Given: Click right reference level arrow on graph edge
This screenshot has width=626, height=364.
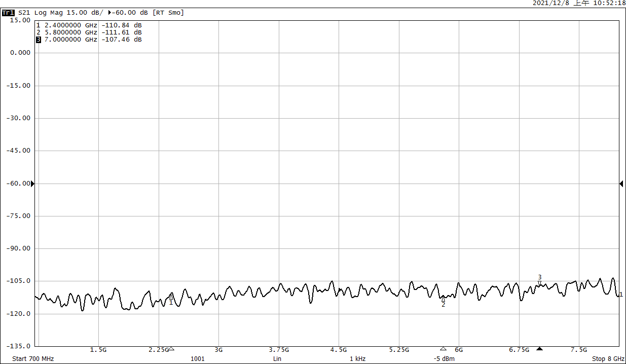Looking at the screenshot, I should [x=621, y=184].
